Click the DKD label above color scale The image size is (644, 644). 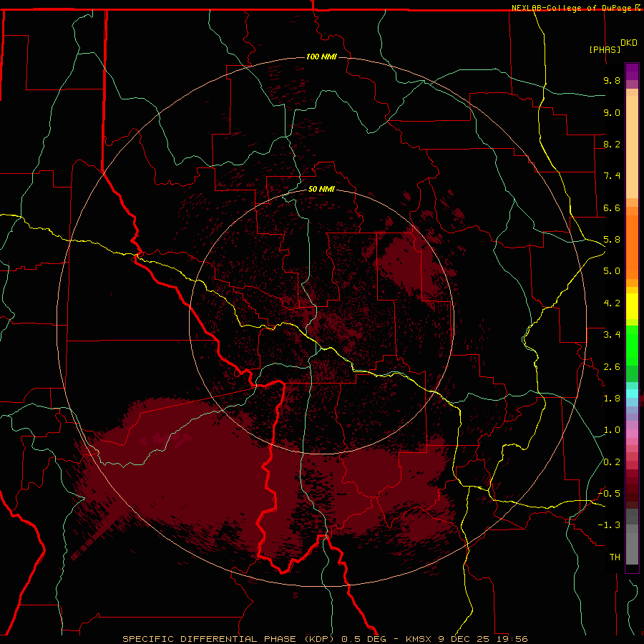pos(629,43)
